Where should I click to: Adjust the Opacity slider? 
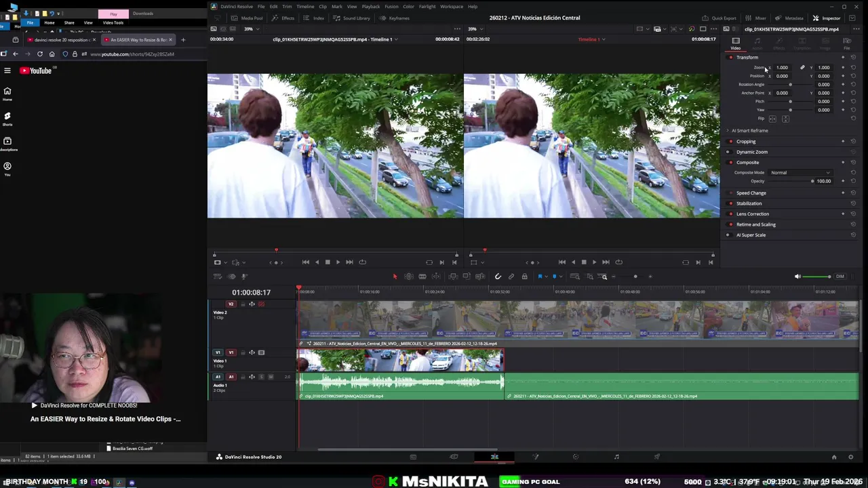click(x=790, y=182)
